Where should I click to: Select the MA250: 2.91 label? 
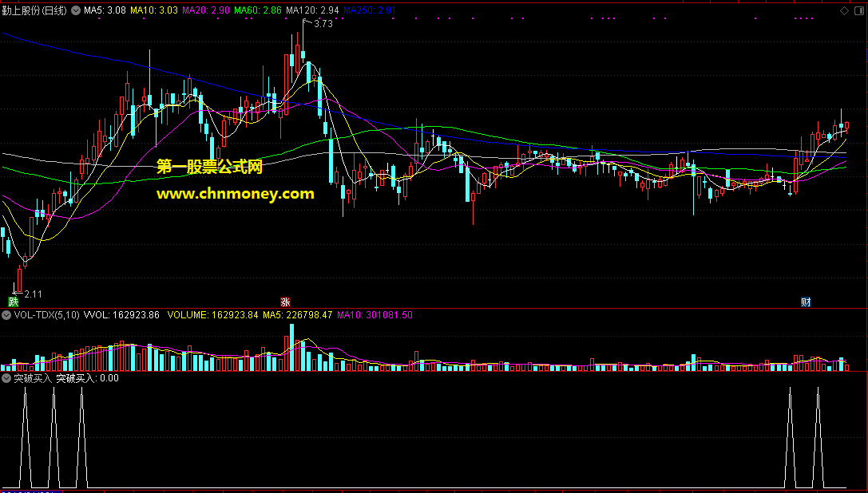[370, 10]
